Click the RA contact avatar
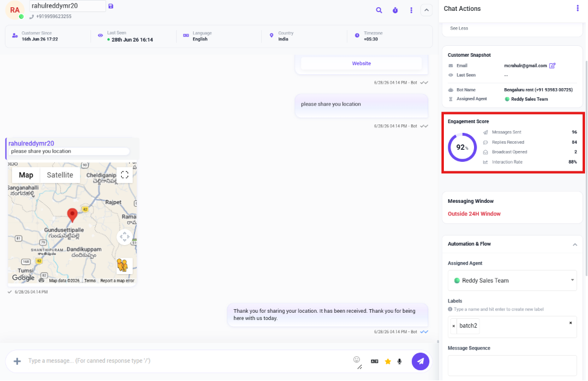The image size is (588, 381). 14,10
